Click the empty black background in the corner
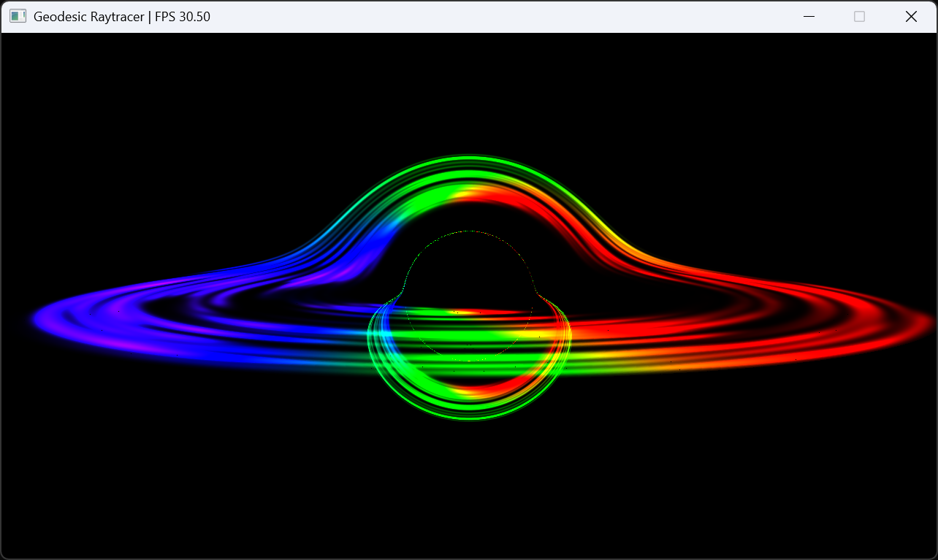This screenshot has width=938, height=560. 73,511
